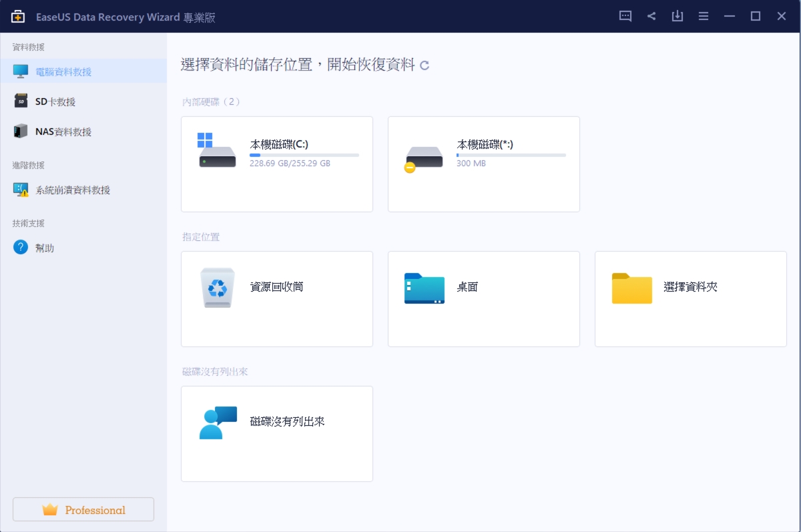Viewport: 801px width, 532px height.
Task: Click the EaseUS app logo in title bar
Action: tap(18, 17)
